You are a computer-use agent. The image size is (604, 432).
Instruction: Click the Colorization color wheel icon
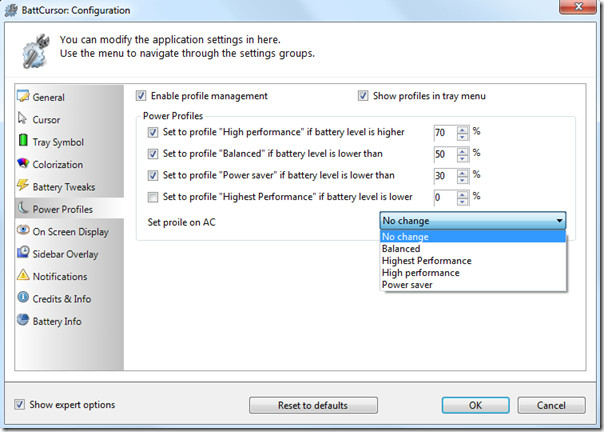[x=23, y=163]
